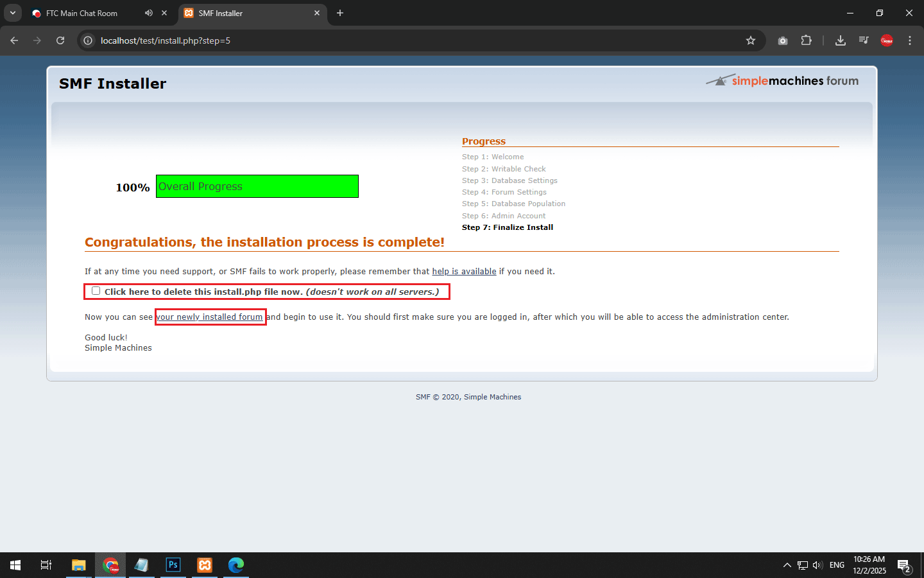Bookmark this page with the star icon
The width and height of the screenshot is (924, 578).
pos(751,40)
